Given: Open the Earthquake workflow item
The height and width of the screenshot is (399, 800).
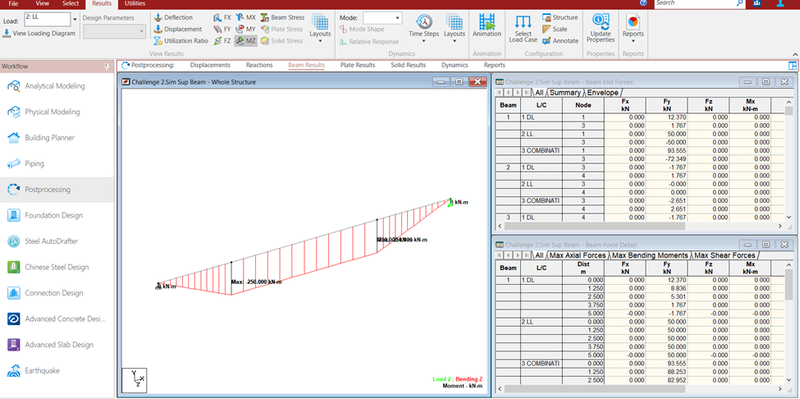Looking at the screenshot, I should 42,370.
